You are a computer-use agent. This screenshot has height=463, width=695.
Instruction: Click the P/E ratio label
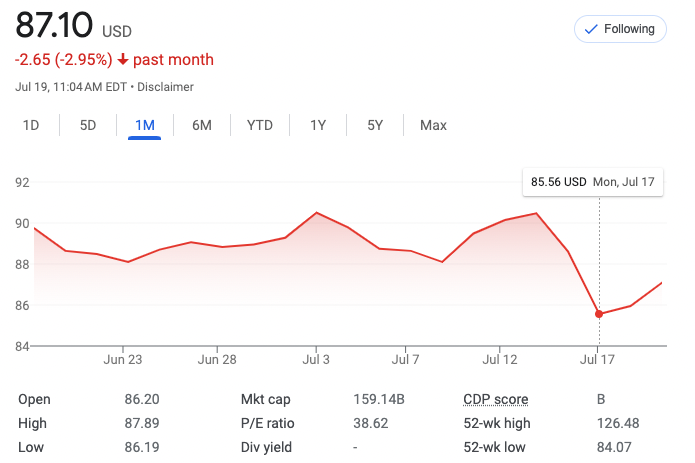pos(268,423)
